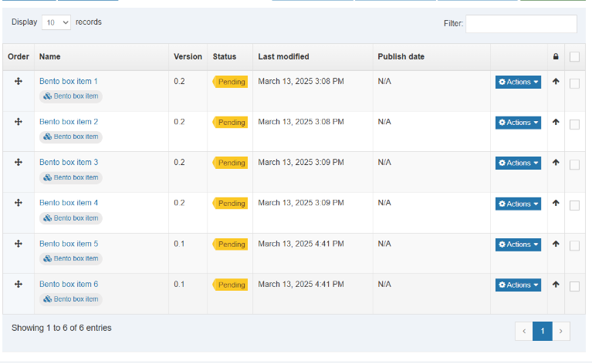Open Actions menu for Bento box item 2
The image size is (592, 364).
(518, 123)
